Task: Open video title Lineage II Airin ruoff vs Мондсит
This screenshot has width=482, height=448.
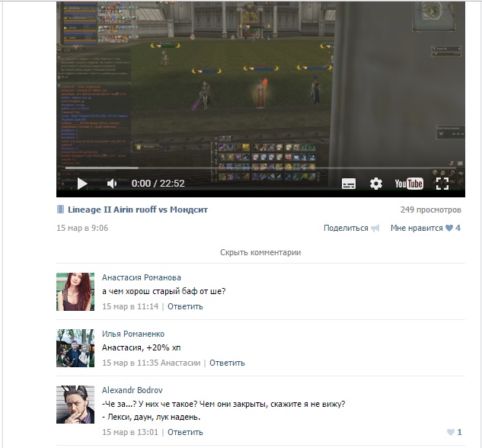Action: (x=138, y=210)
